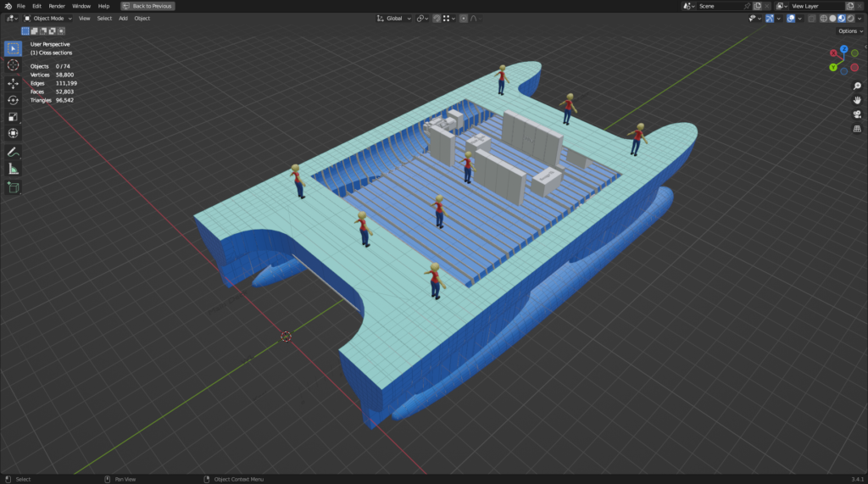Select the Cursor tool in the toolbar
Image resolution: width=868 pixels, height=484 pixels.
14,65
